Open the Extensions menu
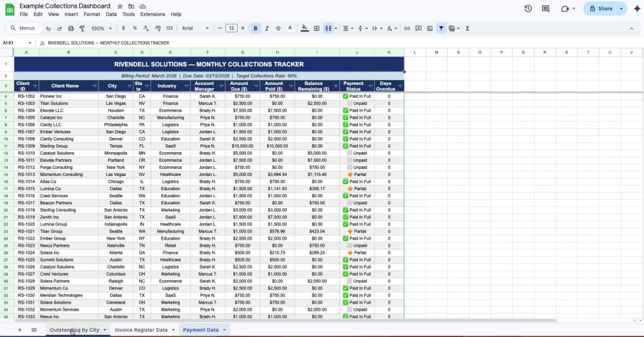644x337 pixels. tap(153, 14)
